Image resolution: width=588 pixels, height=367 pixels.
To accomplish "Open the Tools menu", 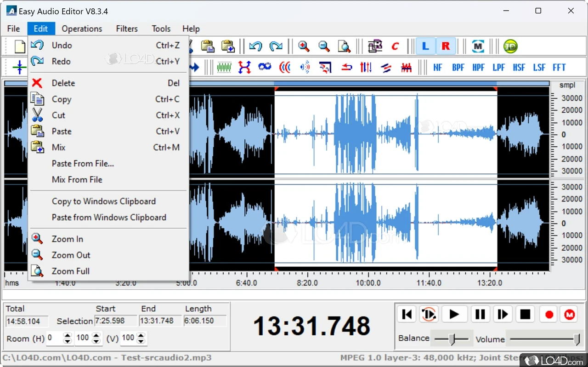I will [161, 29].
